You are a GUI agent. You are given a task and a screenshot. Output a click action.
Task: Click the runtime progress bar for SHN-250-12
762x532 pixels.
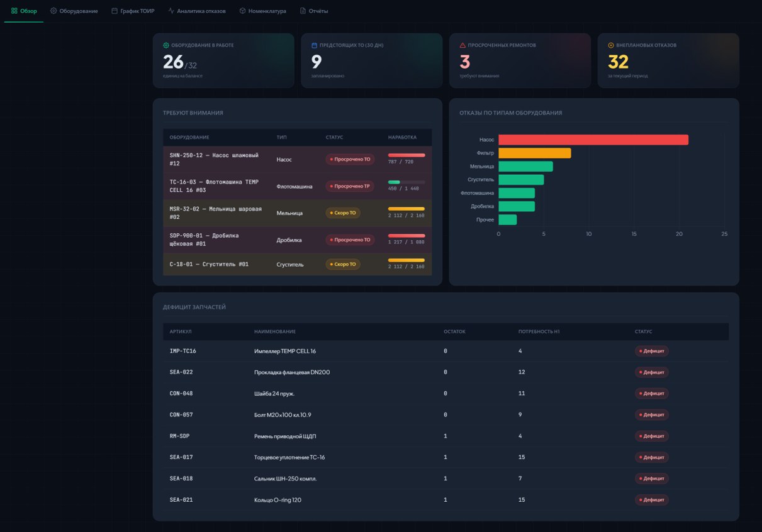tap(406, 155)
